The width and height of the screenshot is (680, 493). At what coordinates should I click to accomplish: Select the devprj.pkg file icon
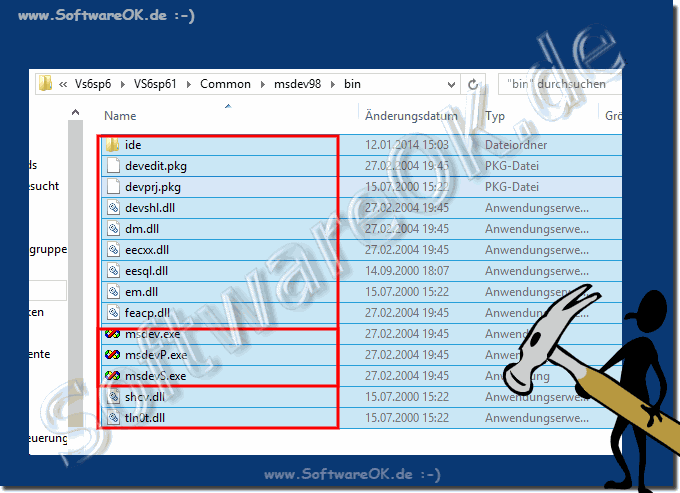pos(113,187)
